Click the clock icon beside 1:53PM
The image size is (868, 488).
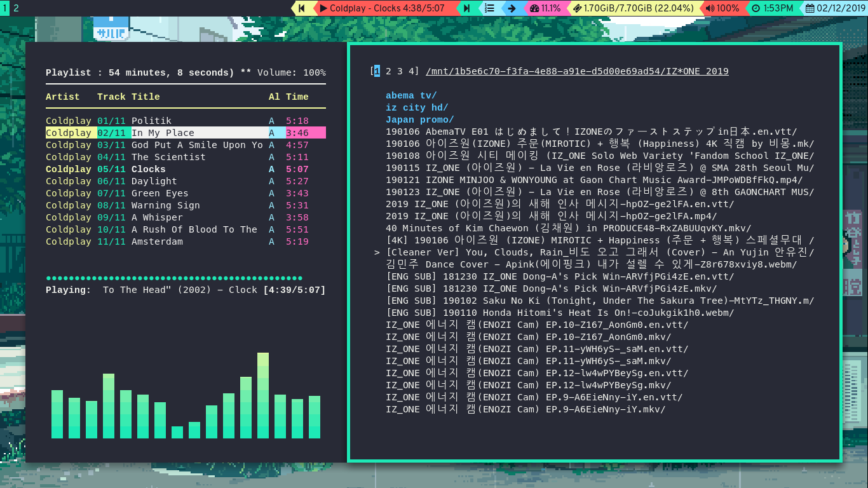pos(756,8)
